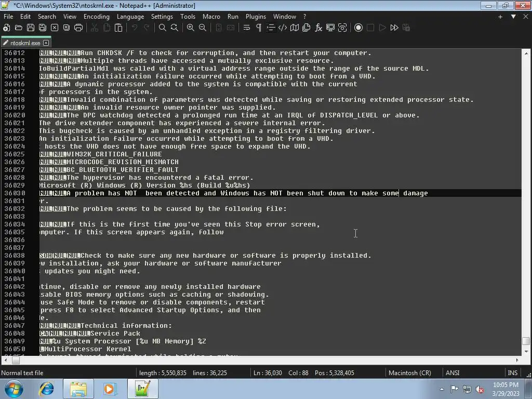532x399 pixels.
Task: Zoom out with minus magnifier icon
Action: point(203,28)
